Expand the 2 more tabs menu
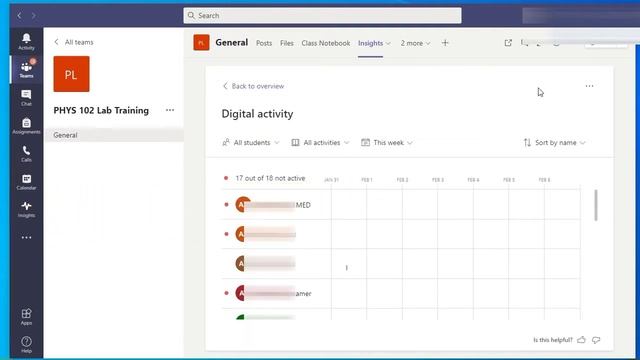640x360 pixels. 415,43
